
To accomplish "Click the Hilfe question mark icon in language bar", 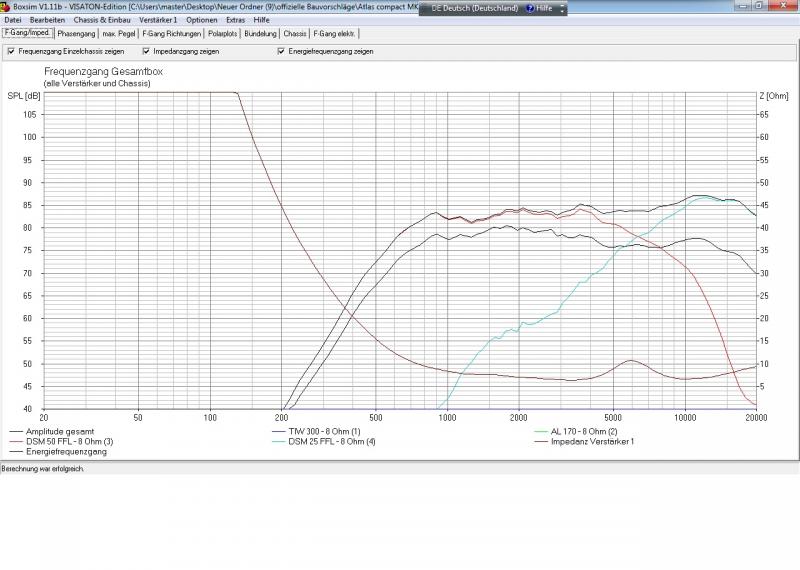I will (x=530, y=8).
